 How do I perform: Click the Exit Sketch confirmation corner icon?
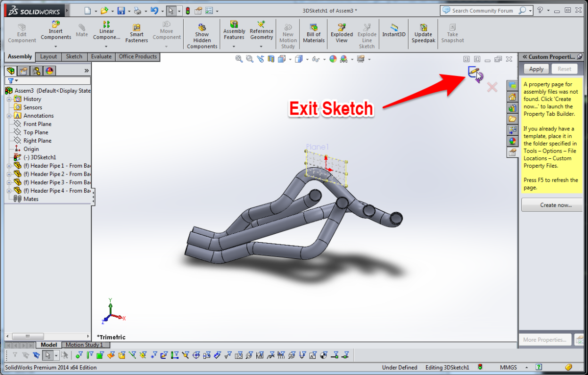coord(474,73)
